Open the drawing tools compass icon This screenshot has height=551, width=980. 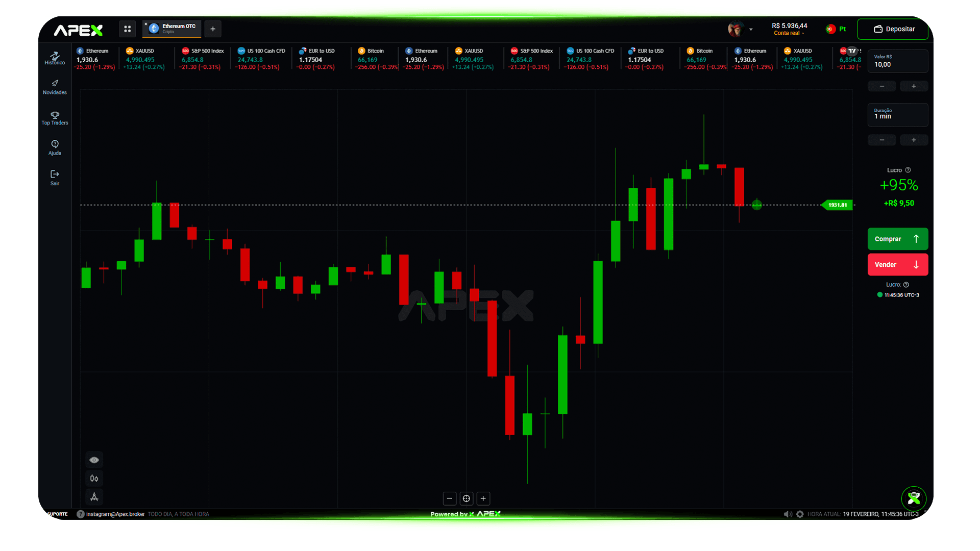(94, 497)
